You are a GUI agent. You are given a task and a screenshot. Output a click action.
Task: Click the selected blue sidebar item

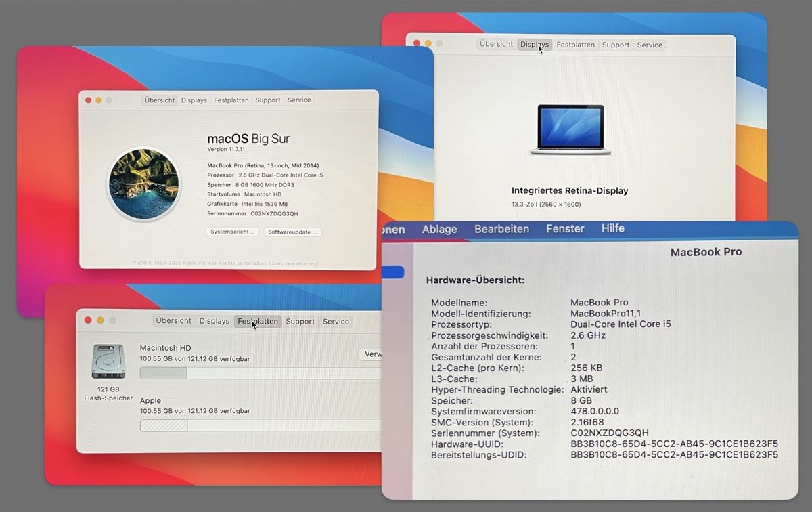393,272
